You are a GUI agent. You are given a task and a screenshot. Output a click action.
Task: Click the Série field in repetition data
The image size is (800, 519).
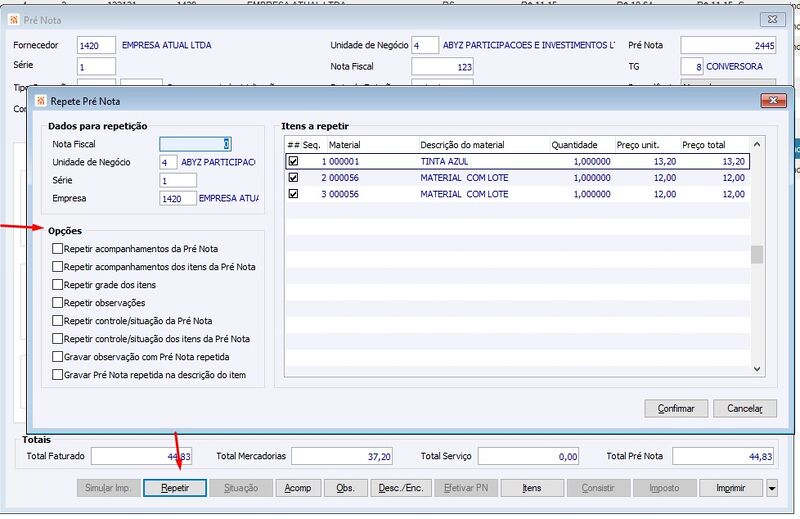point(178,181)
